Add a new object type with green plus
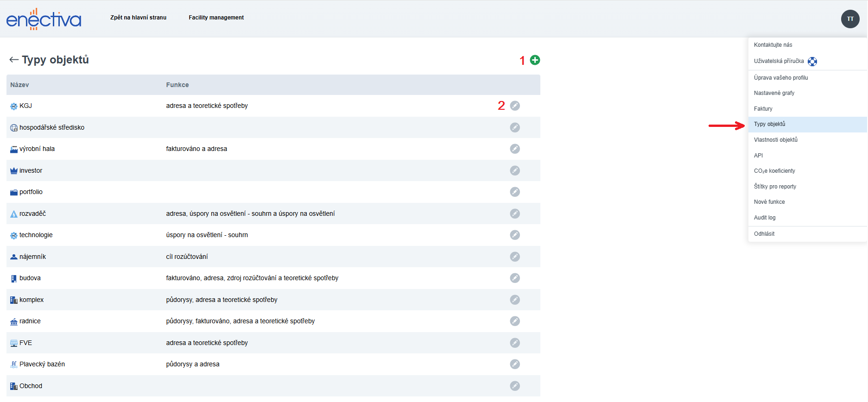This screenshot has height=402, width=868. coord(535,60)
